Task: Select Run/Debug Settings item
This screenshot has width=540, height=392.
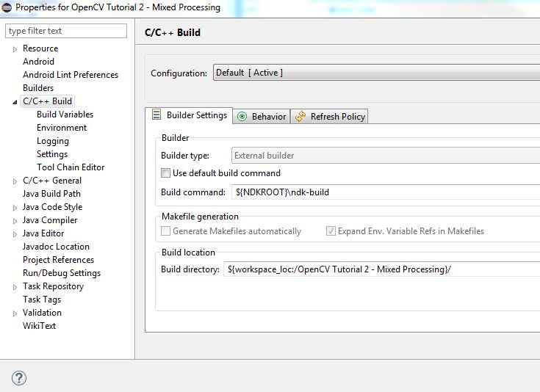Action: 62,273
